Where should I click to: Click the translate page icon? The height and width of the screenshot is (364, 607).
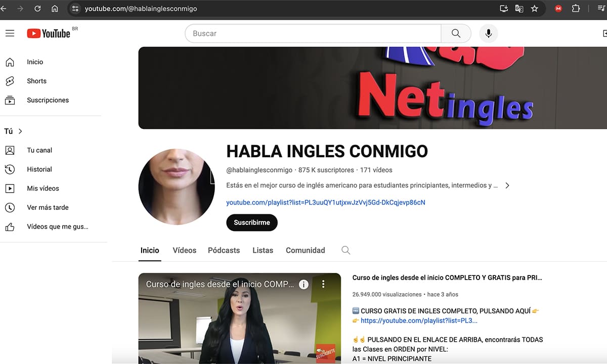click(519, 9)
